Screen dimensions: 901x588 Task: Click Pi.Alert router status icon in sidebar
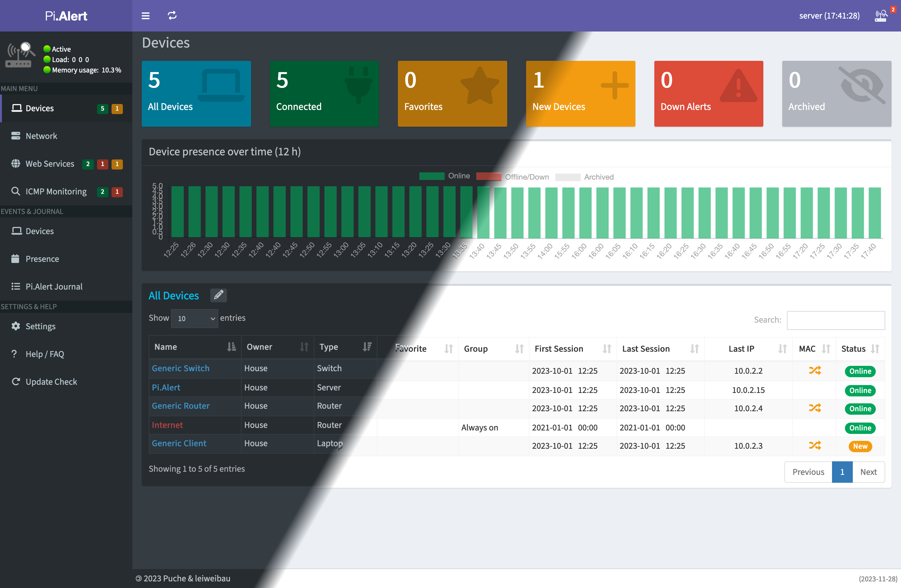20,55
